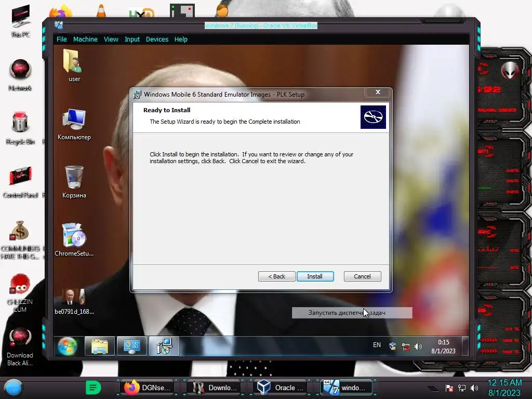Click the VM clock showing 0:15
532x399 pixels.
point(444,347)
